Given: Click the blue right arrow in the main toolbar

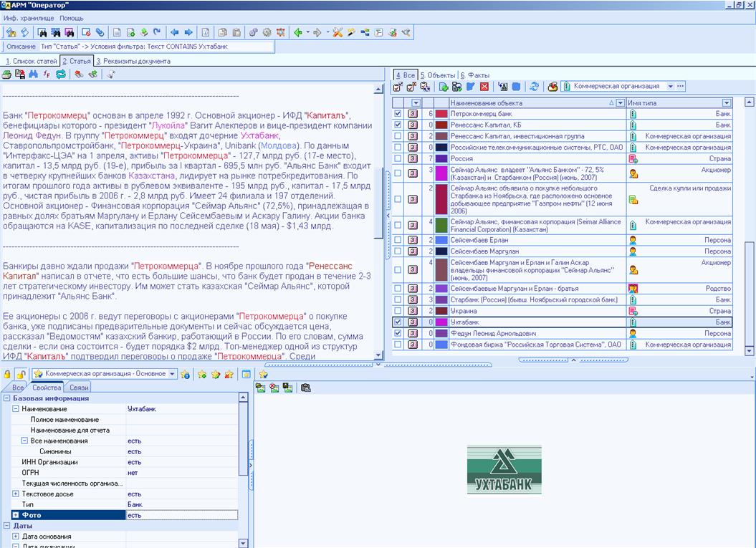Looking at the screenshot, I should [x=188, y=32].
